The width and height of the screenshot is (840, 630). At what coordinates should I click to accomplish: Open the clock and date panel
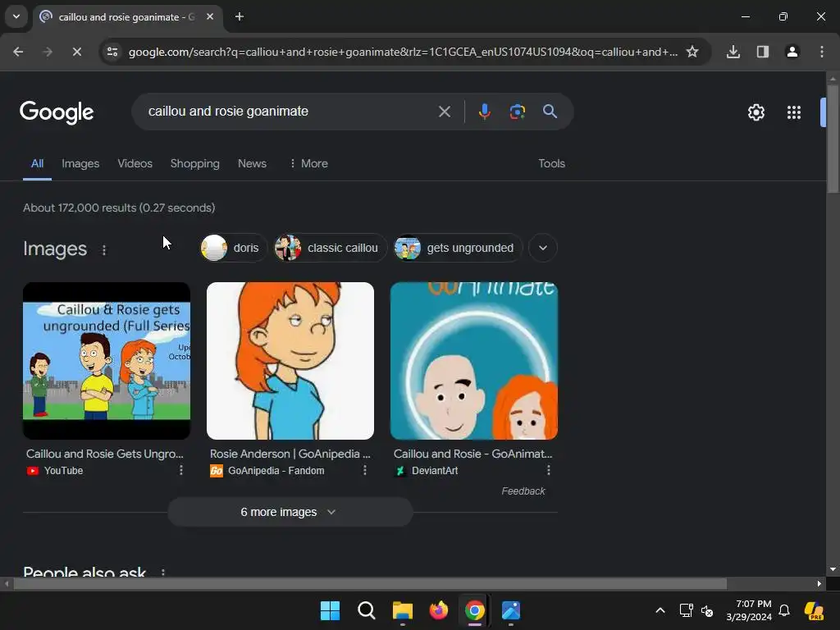pos(749,610)
